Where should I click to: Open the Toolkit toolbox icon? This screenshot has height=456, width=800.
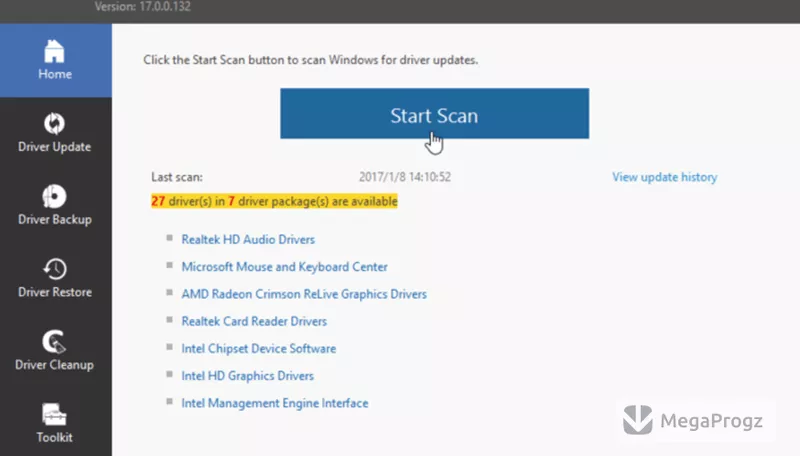click(x=54, y=415)
